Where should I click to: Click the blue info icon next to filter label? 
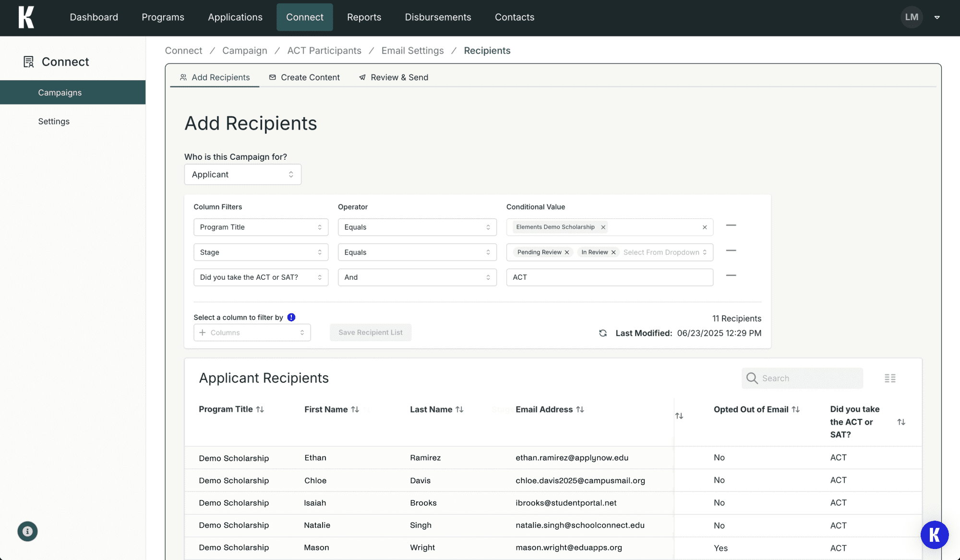coord(291,317)
